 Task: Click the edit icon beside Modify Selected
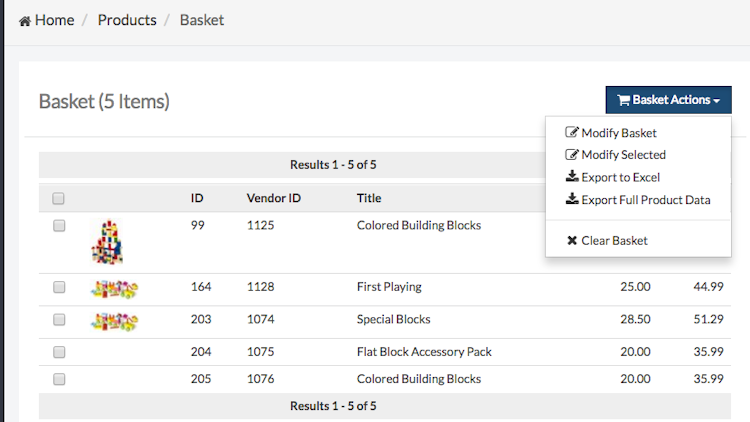point(572,155)
